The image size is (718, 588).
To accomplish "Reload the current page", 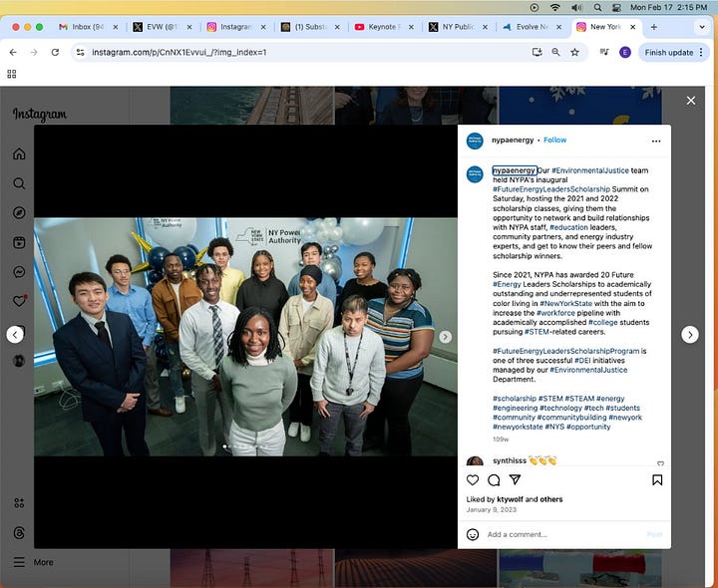I will click(x=55, y=52).
